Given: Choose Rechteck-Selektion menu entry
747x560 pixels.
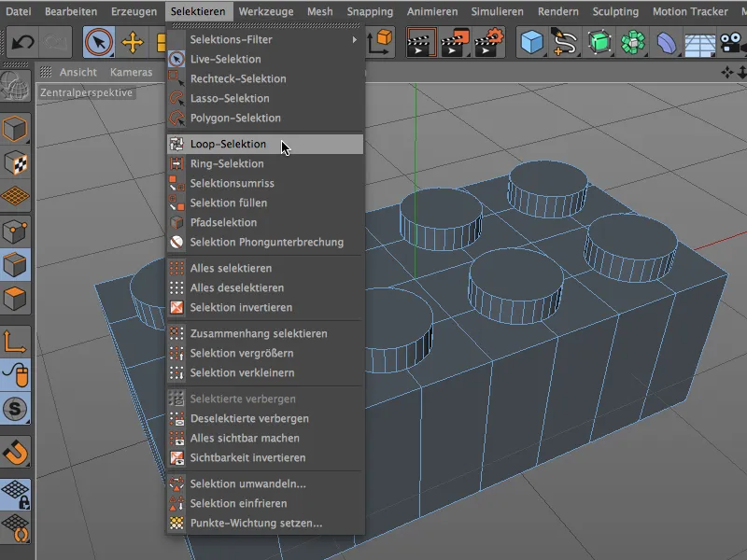Looking at the screenshot, I should (265, 78).
